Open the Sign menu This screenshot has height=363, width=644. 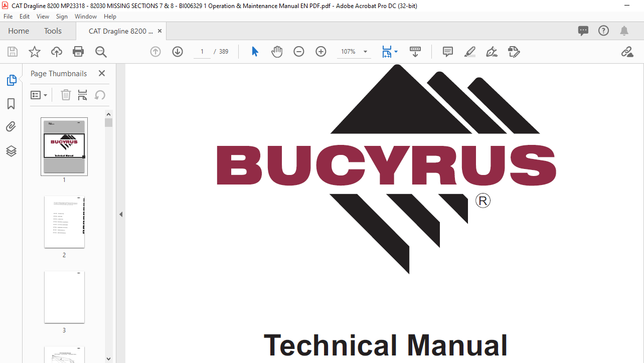click(x=62, y=17)
